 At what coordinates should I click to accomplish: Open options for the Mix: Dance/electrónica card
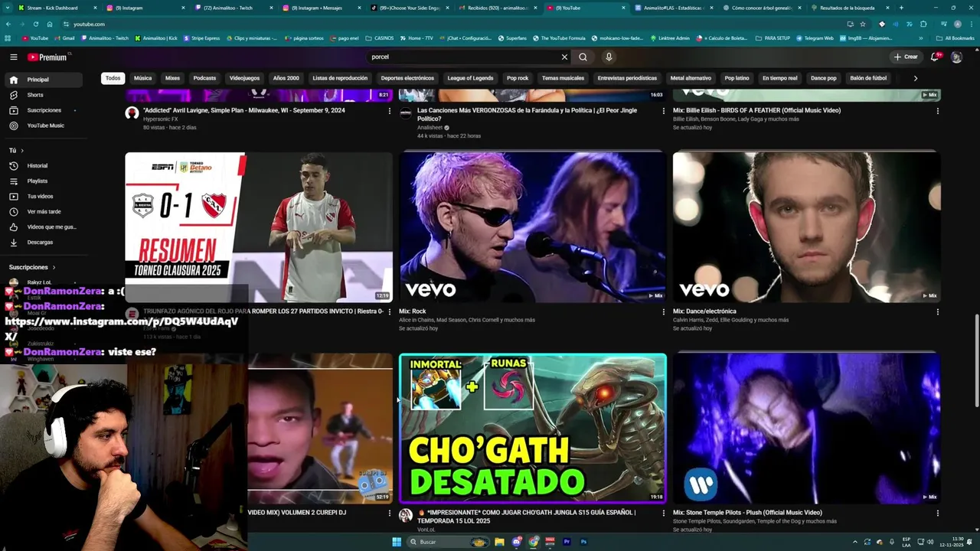(937, 312)
